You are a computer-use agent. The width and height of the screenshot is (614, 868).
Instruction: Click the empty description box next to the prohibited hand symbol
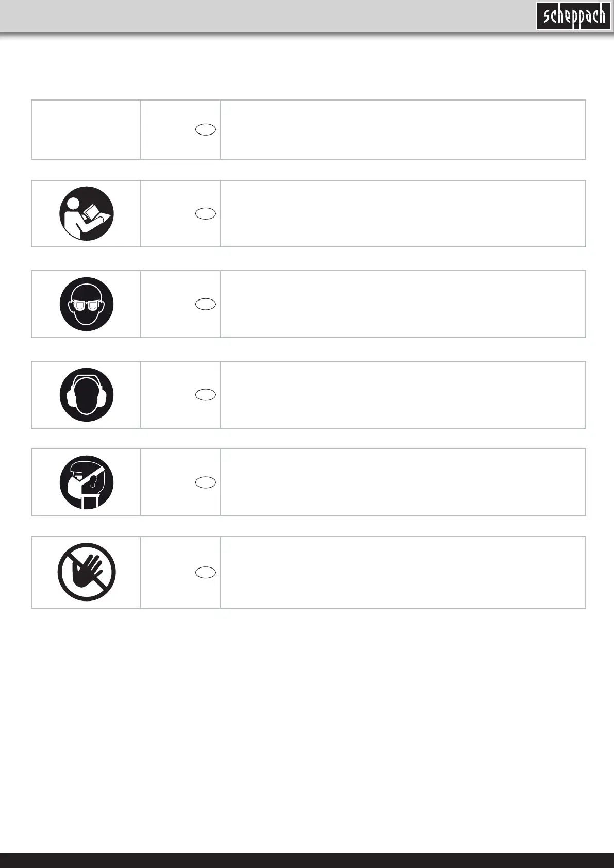pyautogui.click(x=403, y=572)
